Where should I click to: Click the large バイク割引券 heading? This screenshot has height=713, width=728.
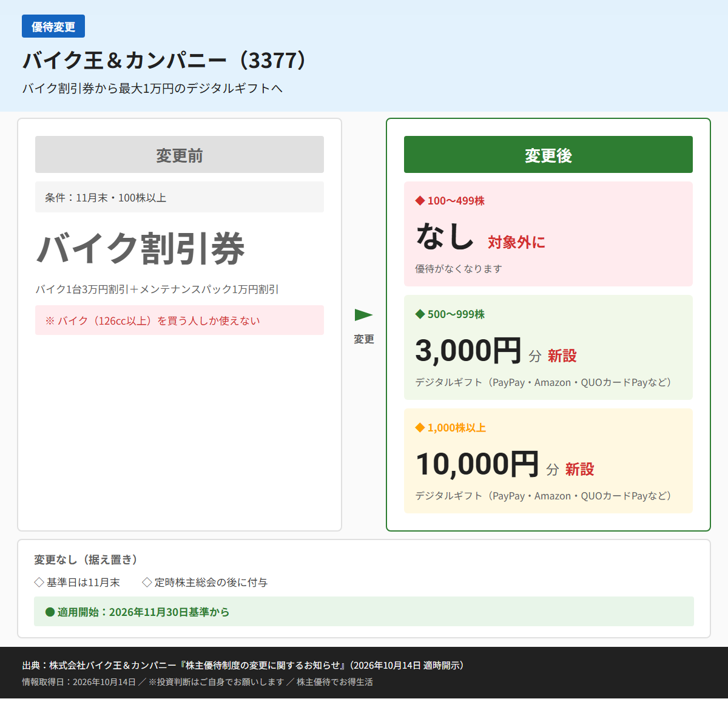tap(141, 249)
